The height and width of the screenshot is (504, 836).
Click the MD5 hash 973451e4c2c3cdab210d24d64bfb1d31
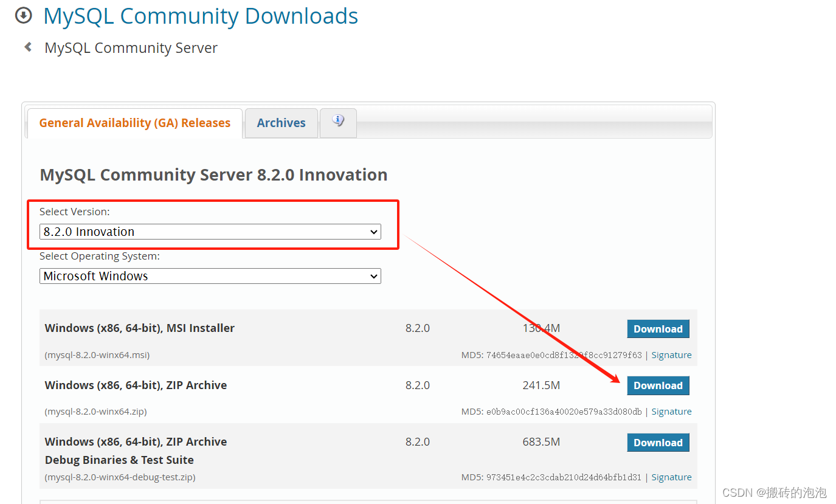(x=564, y=477)
